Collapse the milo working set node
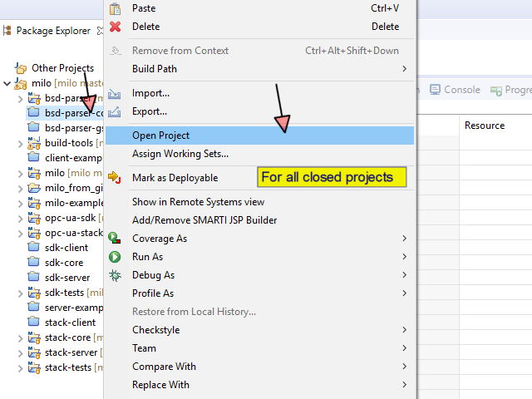532x399 pixels. pos(7,83)
